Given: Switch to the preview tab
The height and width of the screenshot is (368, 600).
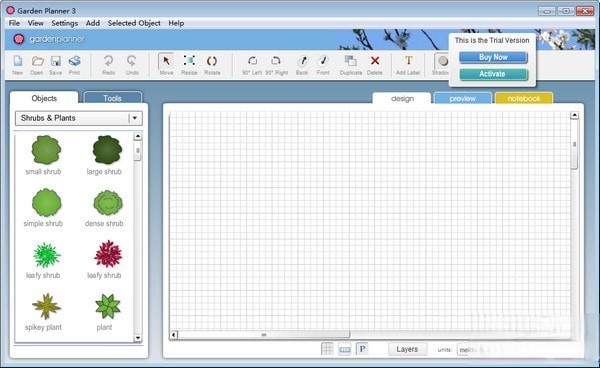Looking at the screenshot, I should (x=462, y=98).
